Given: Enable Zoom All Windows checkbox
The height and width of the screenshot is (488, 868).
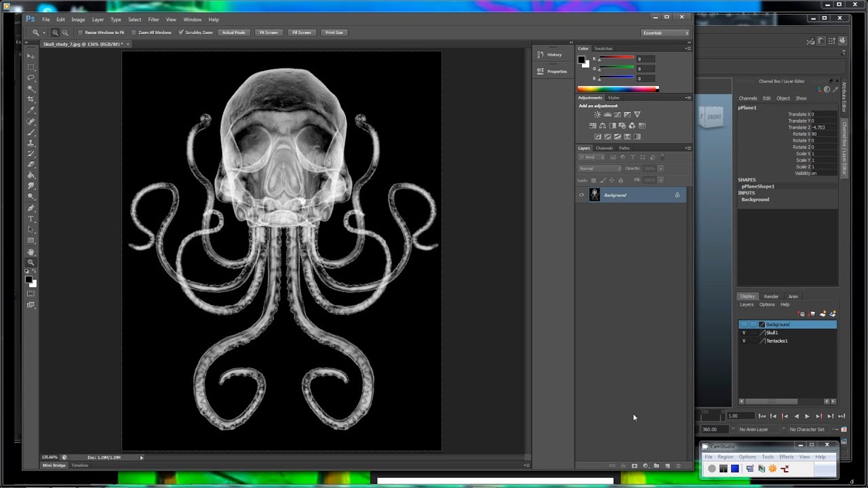Looking at the screenshot, I should pyautogui.click(x=134, y=33).
